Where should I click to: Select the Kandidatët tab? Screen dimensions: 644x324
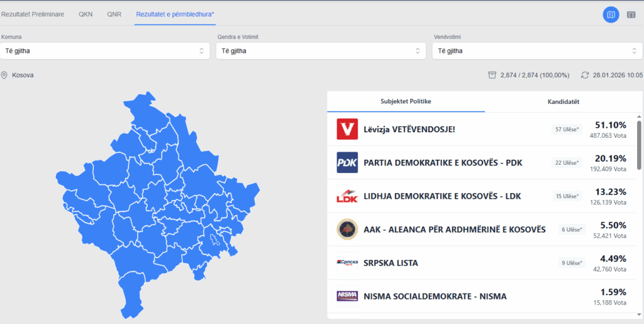563,101
